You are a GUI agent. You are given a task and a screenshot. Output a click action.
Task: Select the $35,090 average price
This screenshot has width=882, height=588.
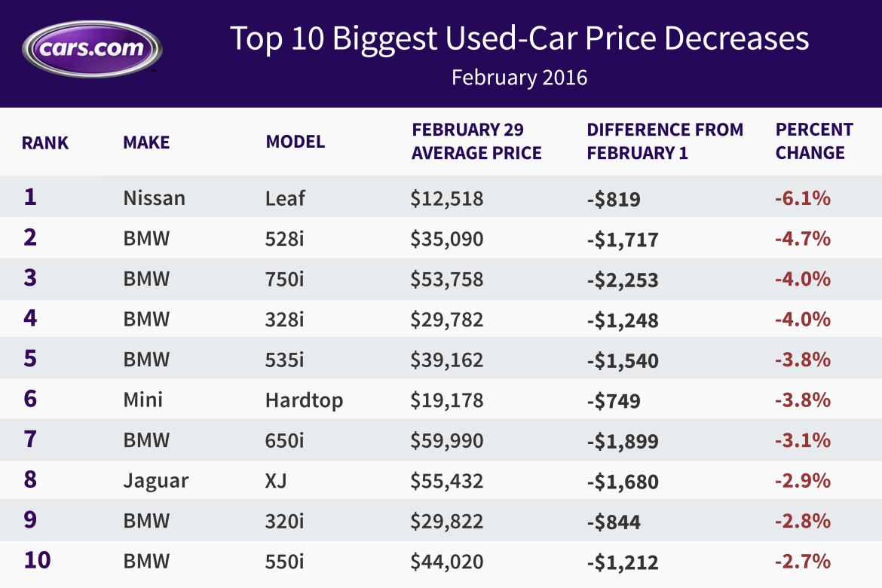click(x=446, y=239)
